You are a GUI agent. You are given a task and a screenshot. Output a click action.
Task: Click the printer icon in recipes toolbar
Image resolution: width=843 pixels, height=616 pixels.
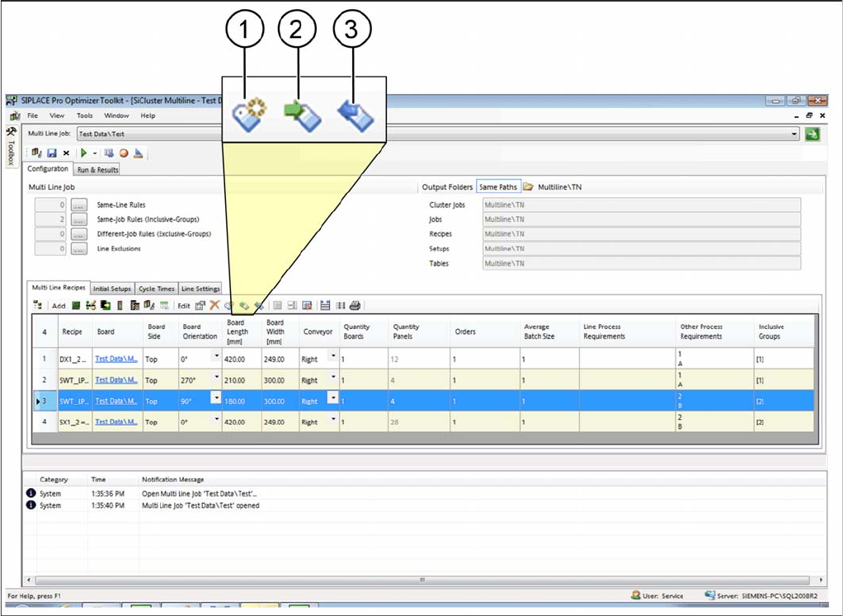[x=355, y=305]
